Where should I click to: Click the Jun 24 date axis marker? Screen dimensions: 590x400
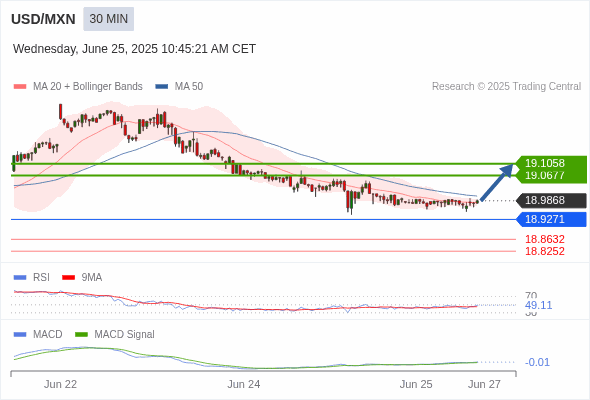pyautogui.click(x=244, y=384)
